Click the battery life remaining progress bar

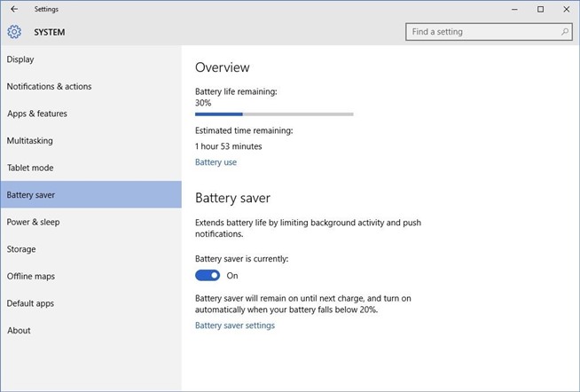coord(274,114)
